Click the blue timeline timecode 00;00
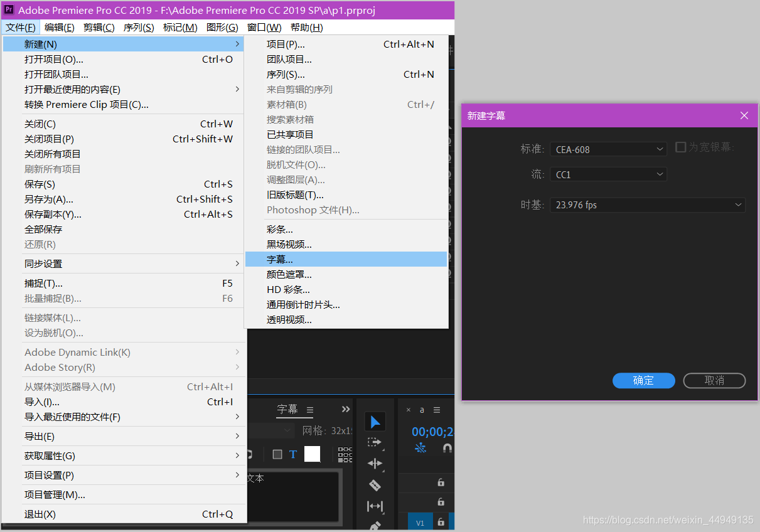This screenshot has width=760, height=532. (432, 432)
